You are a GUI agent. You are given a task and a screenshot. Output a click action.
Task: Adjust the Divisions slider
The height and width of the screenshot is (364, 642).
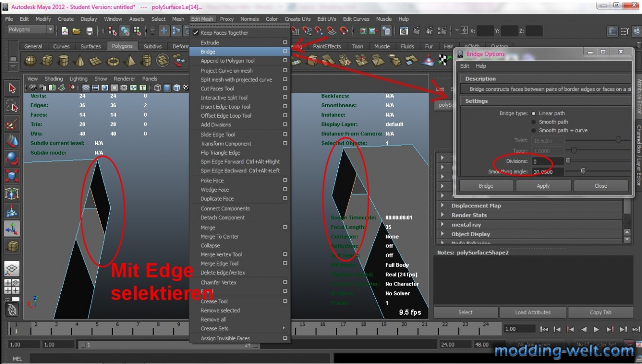(x=568, y=161)
